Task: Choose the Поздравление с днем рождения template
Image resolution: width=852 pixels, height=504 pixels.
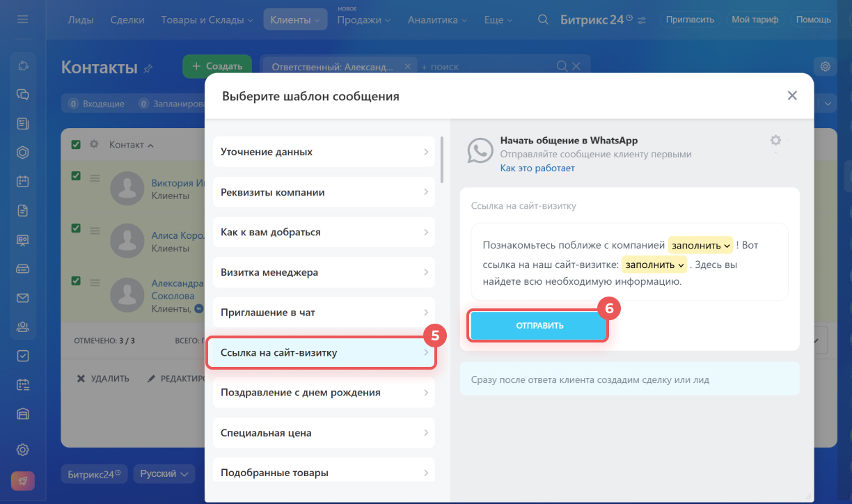Action: tap(324, 393)
